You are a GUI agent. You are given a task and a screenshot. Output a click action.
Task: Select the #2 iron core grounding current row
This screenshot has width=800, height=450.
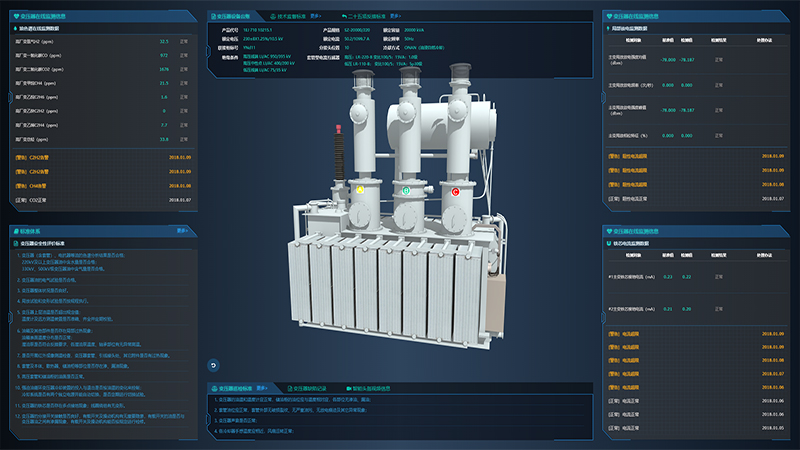tap(696, 309)
